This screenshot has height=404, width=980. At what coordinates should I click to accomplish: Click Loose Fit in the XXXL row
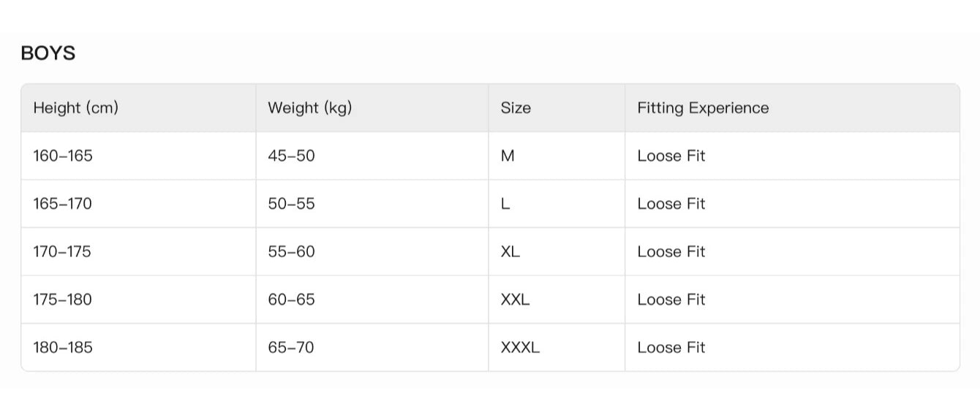[x=671, y=347]
